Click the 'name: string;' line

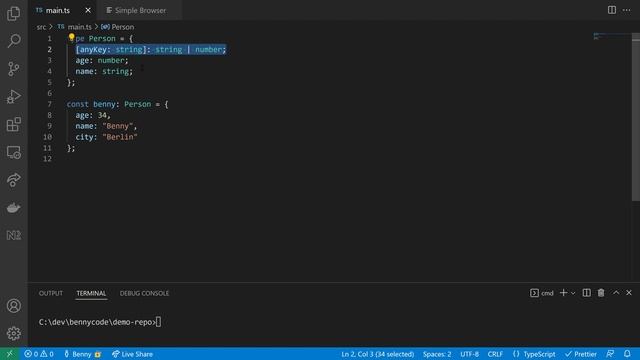104,71
